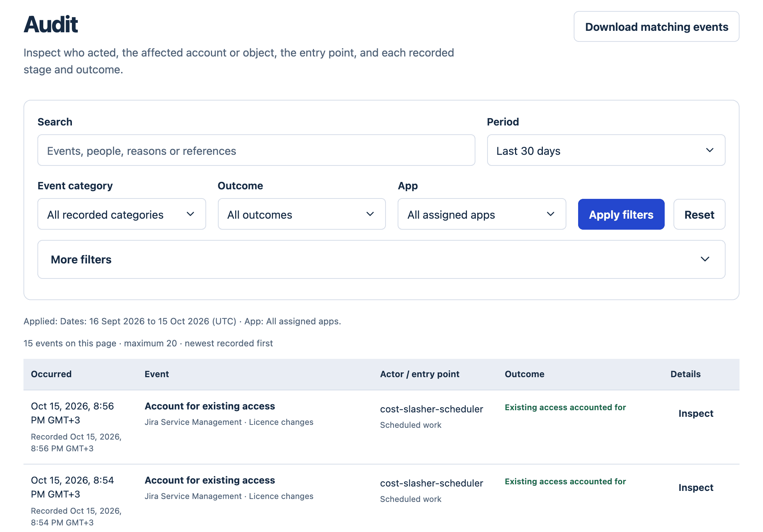The height and width of the screenshot is (532, 763).
Task: Expand the More filters section
Action: [381, 259]
